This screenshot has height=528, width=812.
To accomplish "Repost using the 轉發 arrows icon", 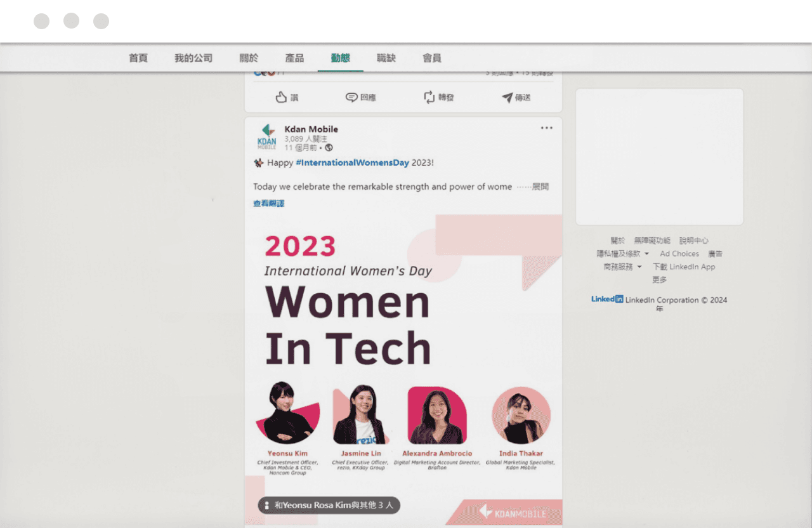I will click(439, 97).
